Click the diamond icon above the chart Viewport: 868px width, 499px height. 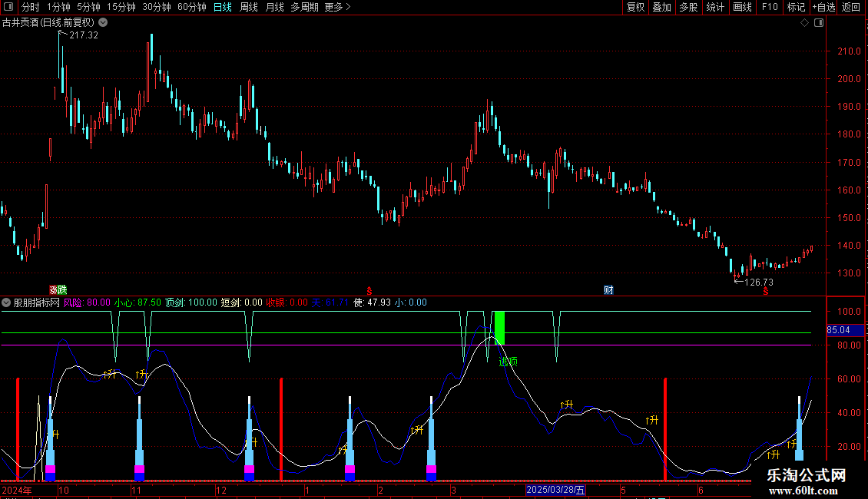coord(804,23)
